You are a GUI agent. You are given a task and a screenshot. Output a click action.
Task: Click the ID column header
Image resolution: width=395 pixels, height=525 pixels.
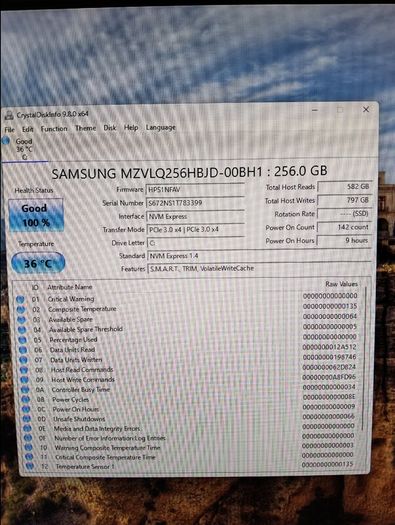pyautogui.click(x=35, y=288)
